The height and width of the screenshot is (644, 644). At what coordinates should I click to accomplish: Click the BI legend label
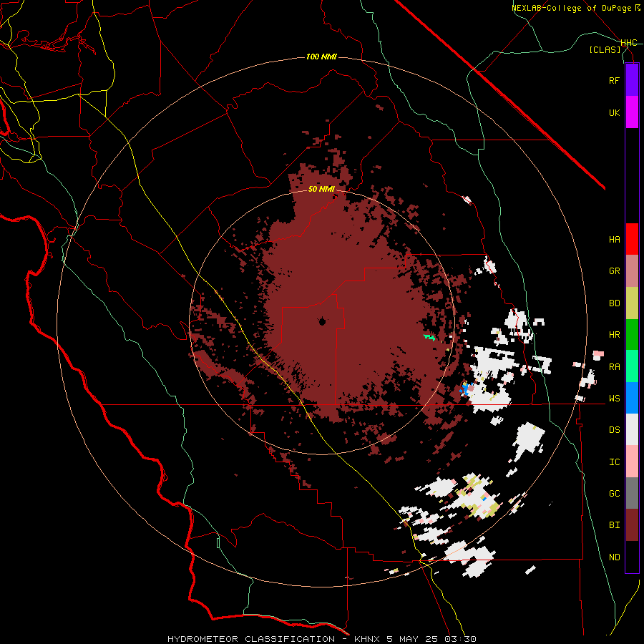[x=614, y=525]
